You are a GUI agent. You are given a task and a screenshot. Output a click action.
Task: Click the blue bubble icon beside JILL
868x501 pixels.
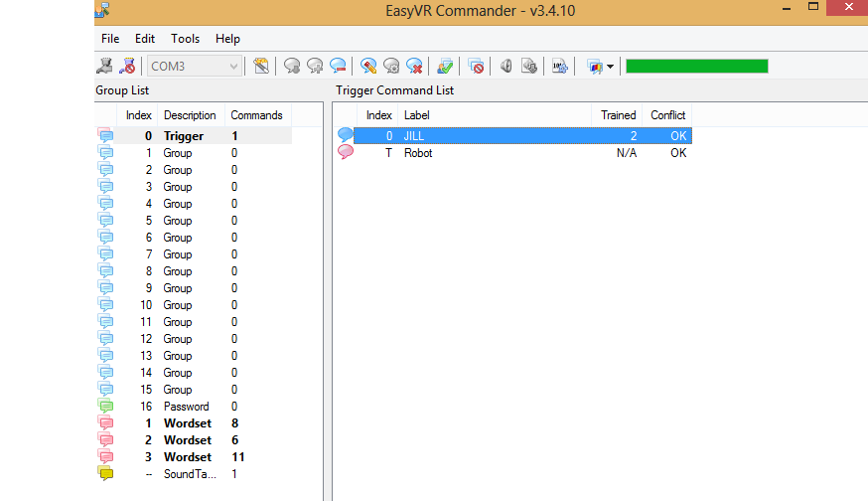pos(346,134)
